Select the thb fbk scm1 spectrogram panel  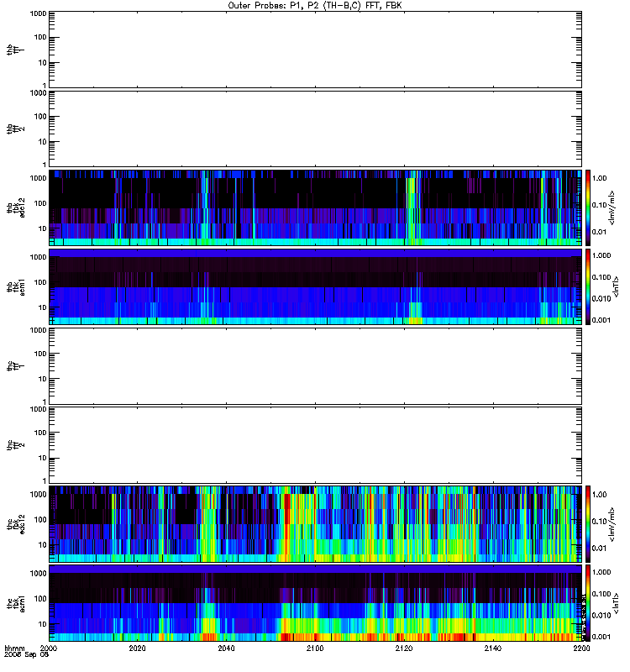click(x=315, y=286)
